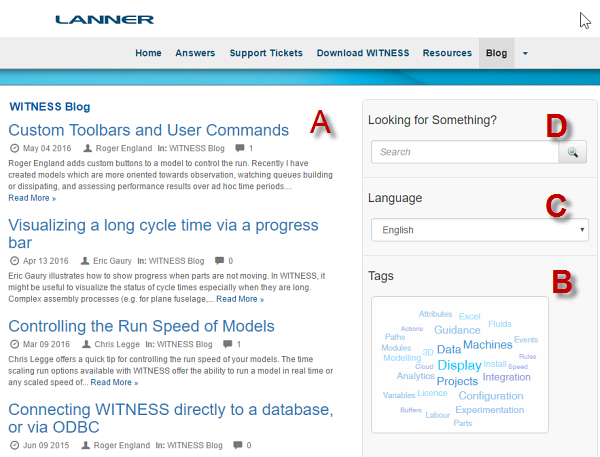This screenshot has width=600, height=457.
Task: Click Read More under Custom Toolbars post
Action: click(x=32, y=198)
